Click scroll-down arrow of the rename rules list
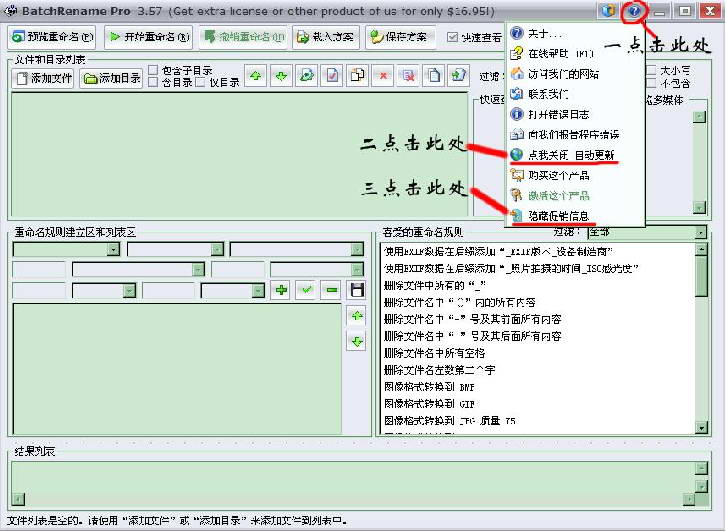 (x=701, y=428)
